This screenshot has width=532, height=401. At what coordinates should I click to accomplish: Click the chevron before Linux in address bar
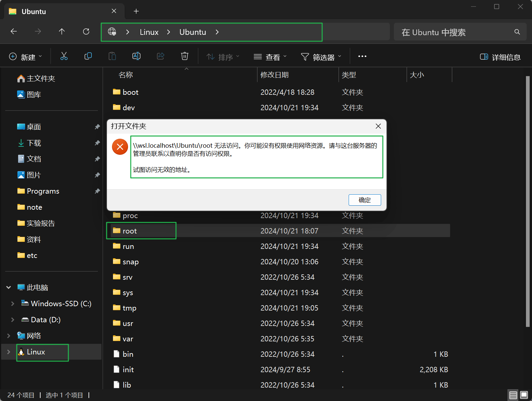click(128, 32)
